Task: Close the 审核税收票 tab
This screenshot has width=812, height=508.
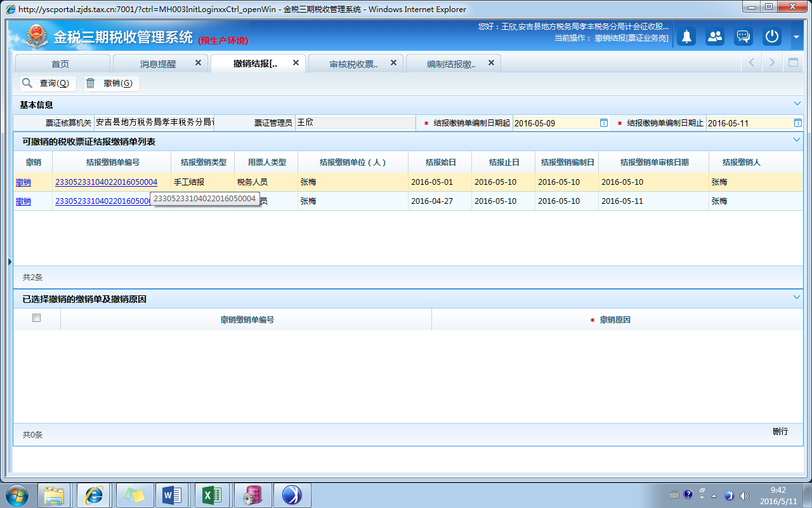Action: (393, 63)
